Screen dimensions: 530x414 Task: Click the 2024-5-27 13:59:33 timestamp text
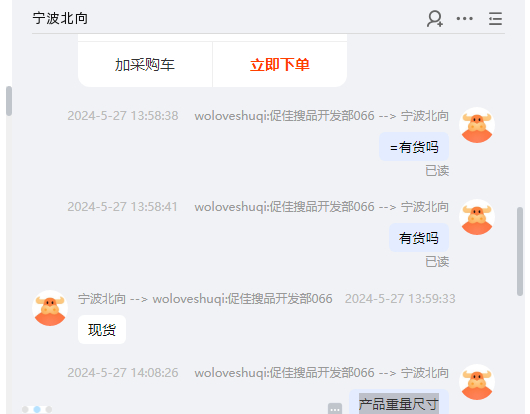tap(400, 299)
